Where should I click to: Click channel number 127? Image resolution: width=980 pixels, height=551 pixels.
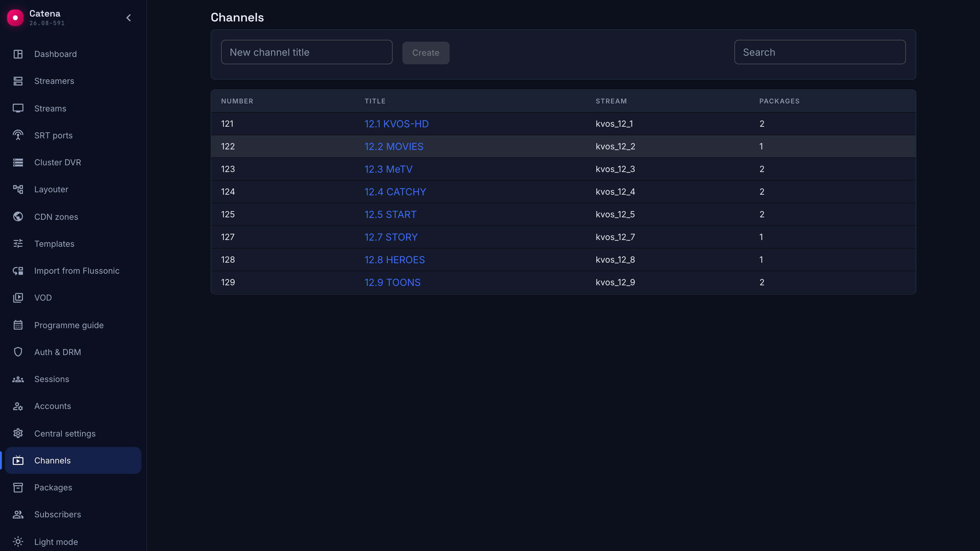228,237
